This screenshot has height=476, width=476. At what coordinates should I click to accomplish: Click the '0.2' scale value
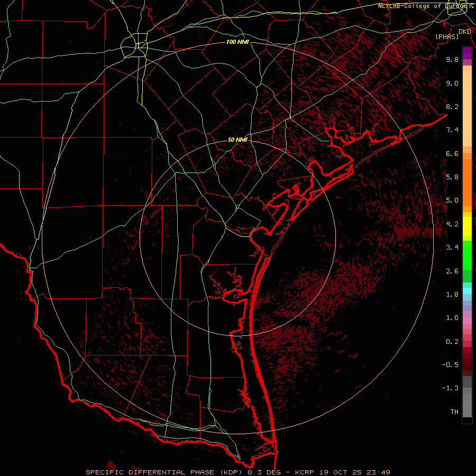(x=452, y=342)
